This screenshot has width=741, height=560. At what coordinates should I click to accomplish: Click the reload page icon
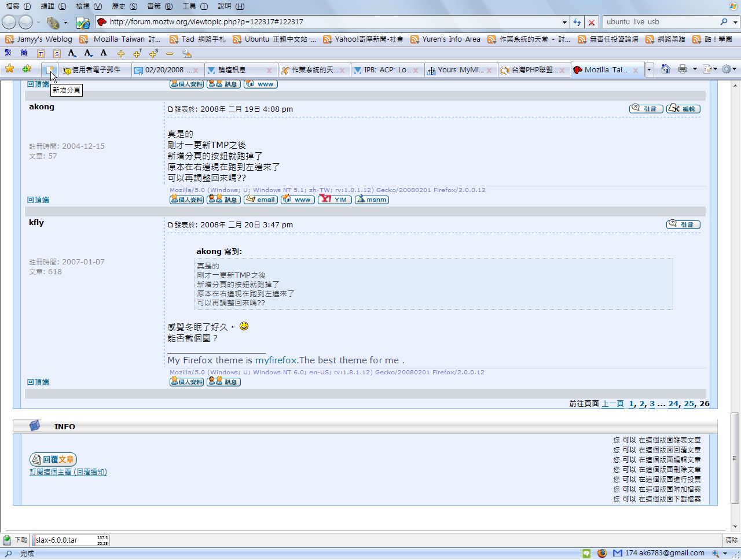tap(577, 22)
